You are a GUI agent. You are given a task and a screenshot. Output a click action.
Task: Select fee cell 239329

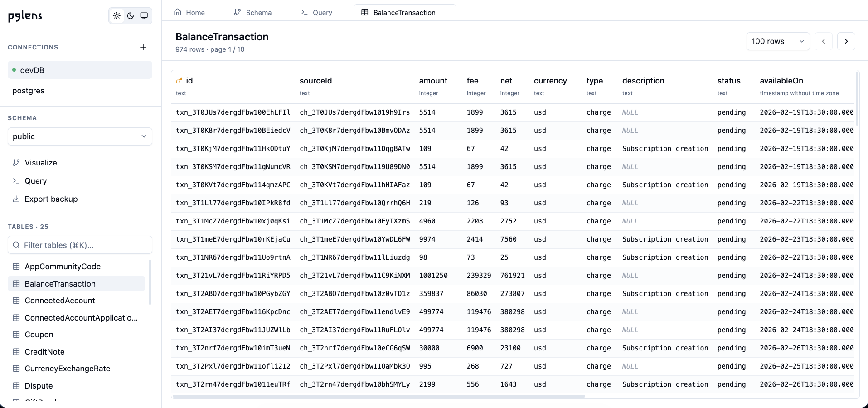point(479,276)
